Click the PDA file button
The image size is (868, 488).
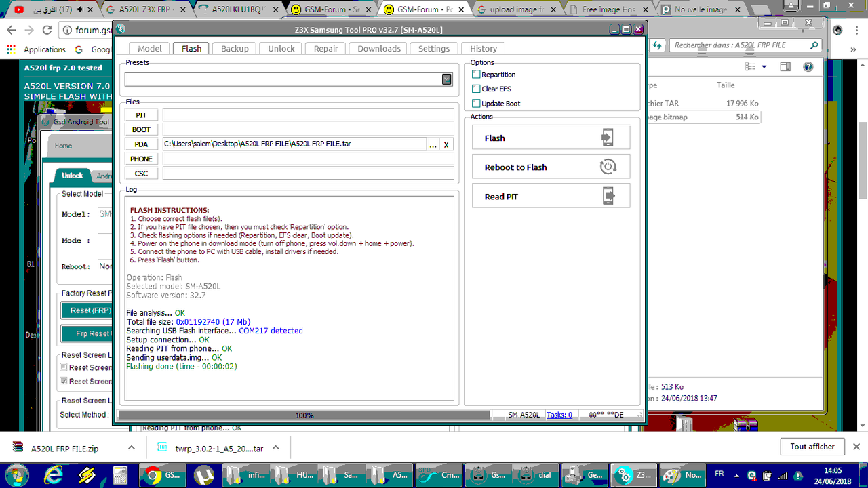pyautogui.click(x=141, y=144)
